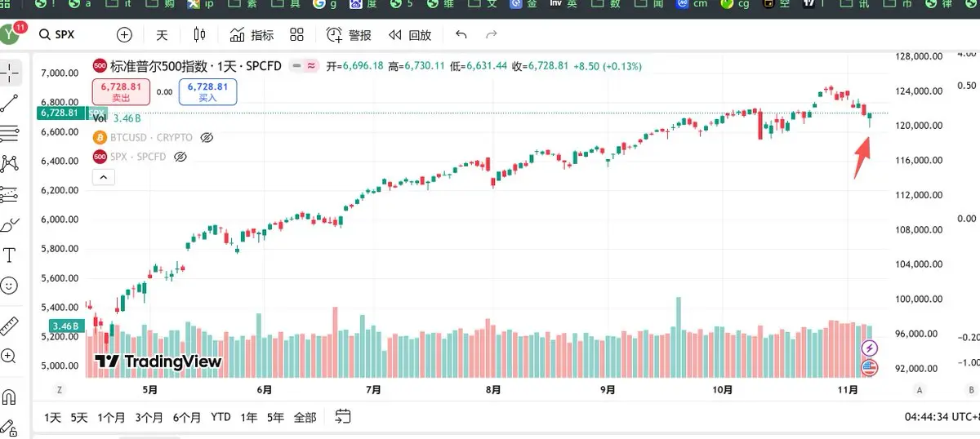Set range to 全部
The width and height of the screenshot is (980, 439).
tap(305, 417)
